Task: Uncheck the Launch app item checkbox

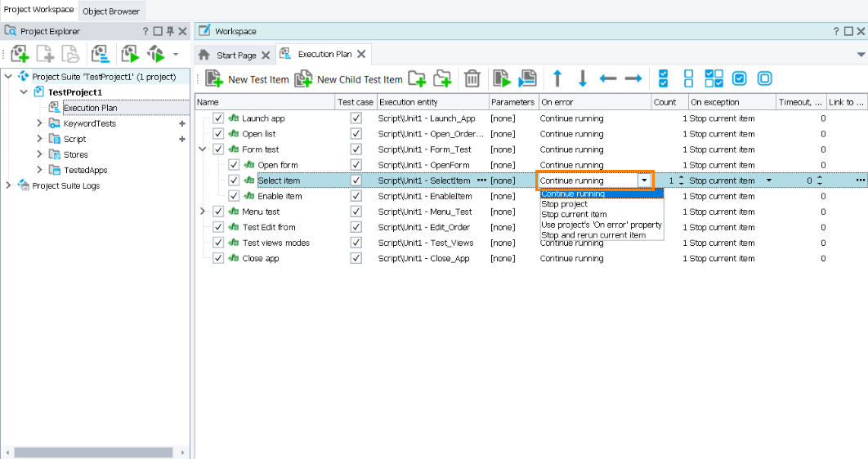Action: point(218,118)
